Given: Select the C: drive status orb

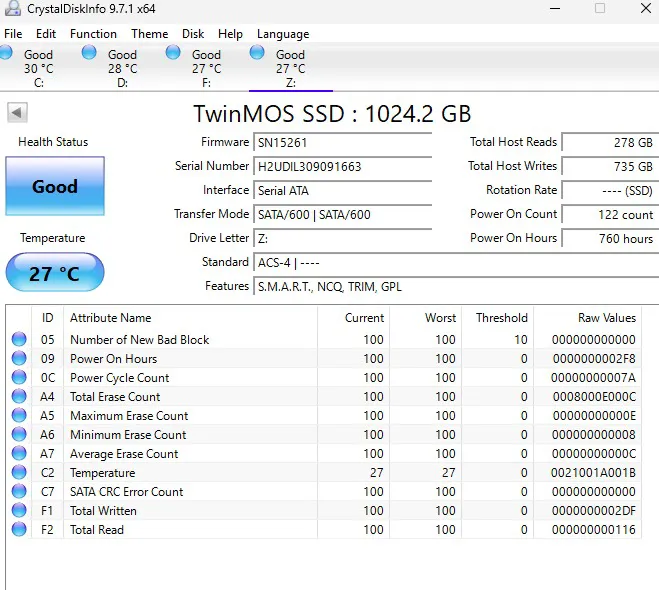Looking at the screenshot, I should click(x=6, y=53).
